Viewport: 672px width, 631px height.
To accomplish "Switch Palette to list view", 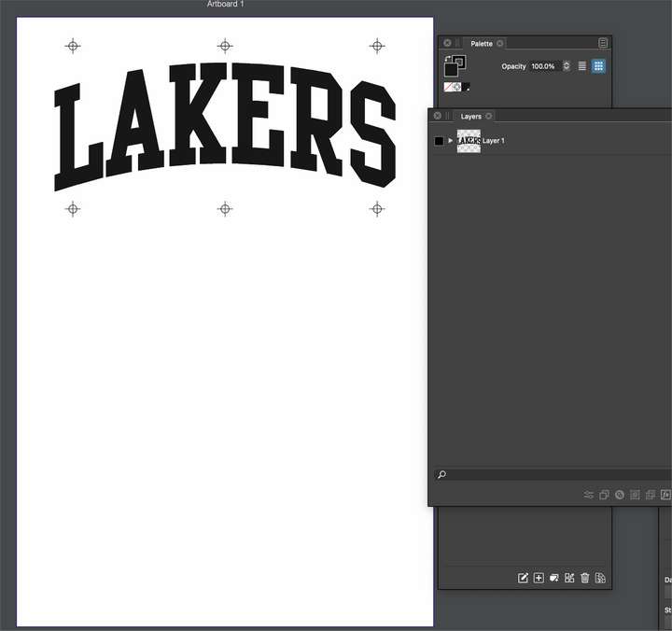I will pos(582,66).
